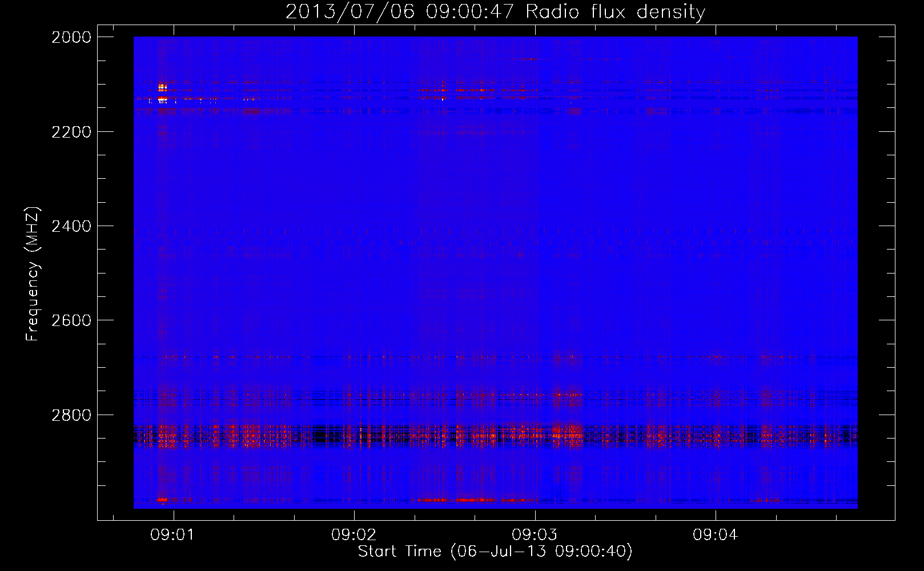Screen dimensions: 924x571
Task: Select the 'Start Time (06-Jul-13 09:00:40)' x-axis label
Action: (x=495, y=552)
